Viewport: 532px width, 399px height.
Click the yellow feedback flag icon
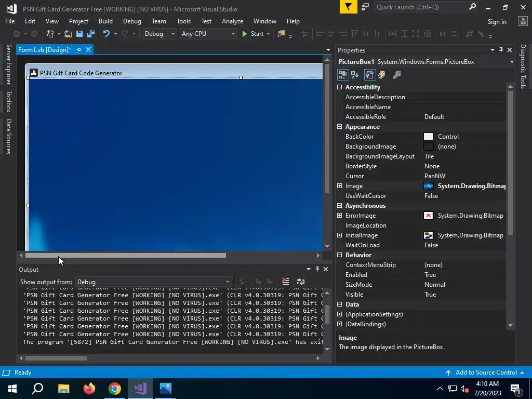coord(349,7)
